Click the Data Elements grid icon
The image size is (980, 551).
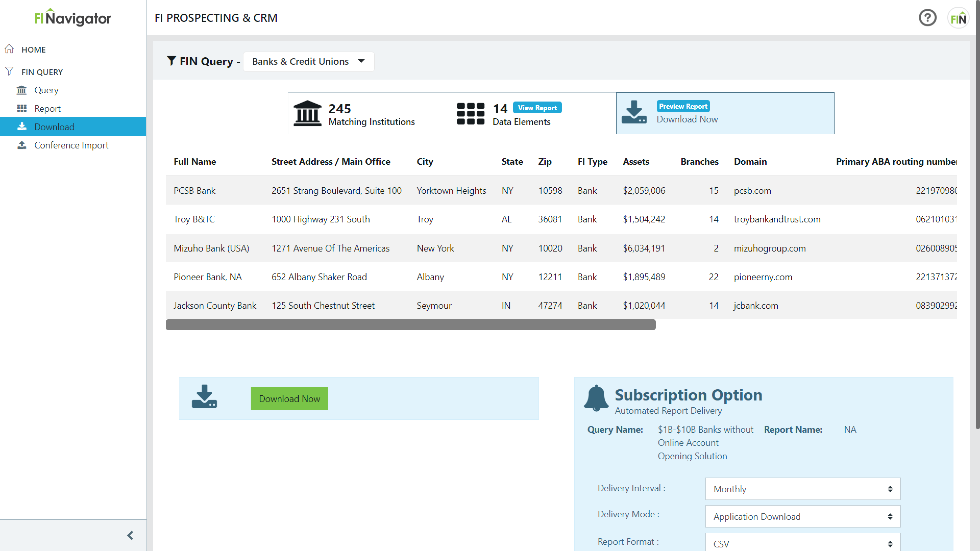tap(471, 113)
